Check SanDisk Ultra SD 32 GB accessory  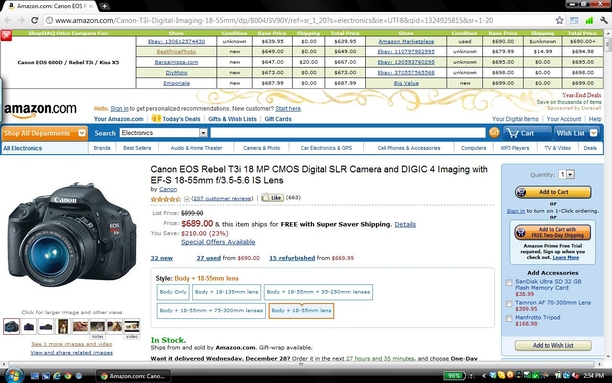click(509, 282)
